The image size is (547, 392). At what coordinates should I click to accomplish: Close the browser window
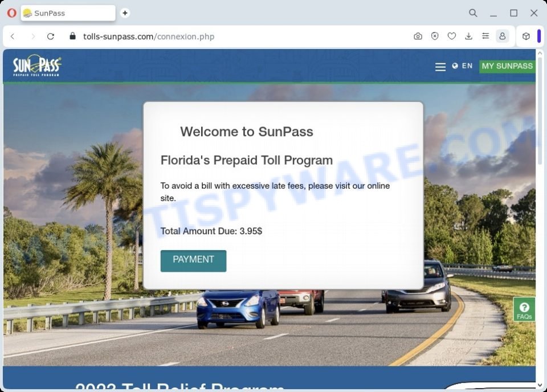click(x=534, y=13)
